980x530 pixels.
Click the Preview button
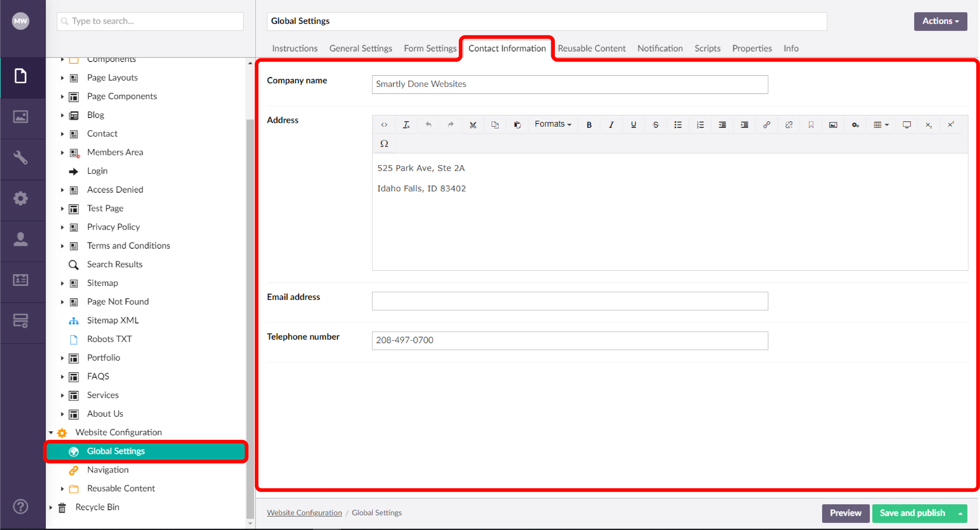(x=845, y=513)
